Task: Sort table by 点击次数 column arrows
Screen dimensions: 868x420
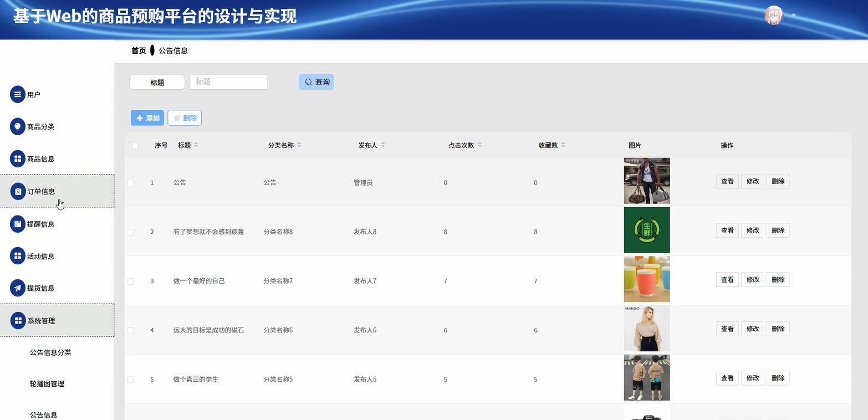Action: pyautogui.click(x=479, y=145)
